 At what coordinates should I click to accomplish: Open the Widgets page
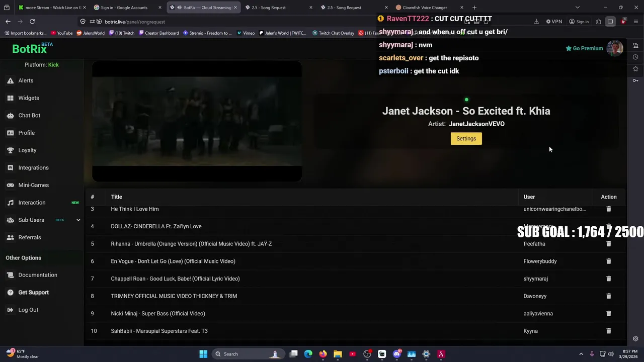click(28, 98)
